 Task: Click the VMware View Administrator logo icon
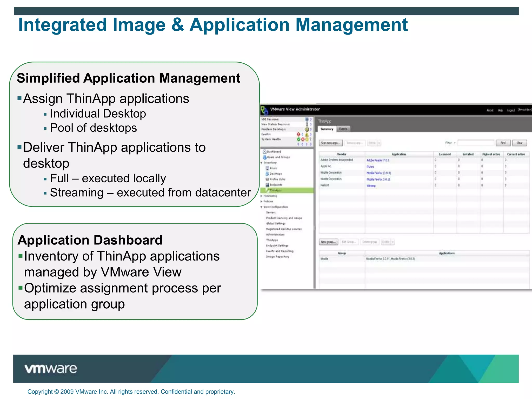point(264,110)
